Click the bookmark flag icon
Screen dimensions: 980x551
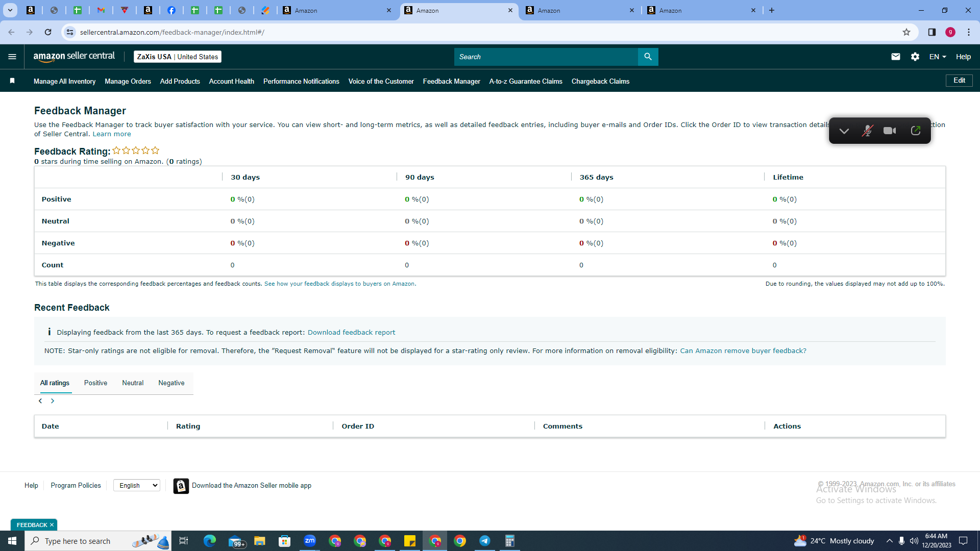(x=12, y=81)
